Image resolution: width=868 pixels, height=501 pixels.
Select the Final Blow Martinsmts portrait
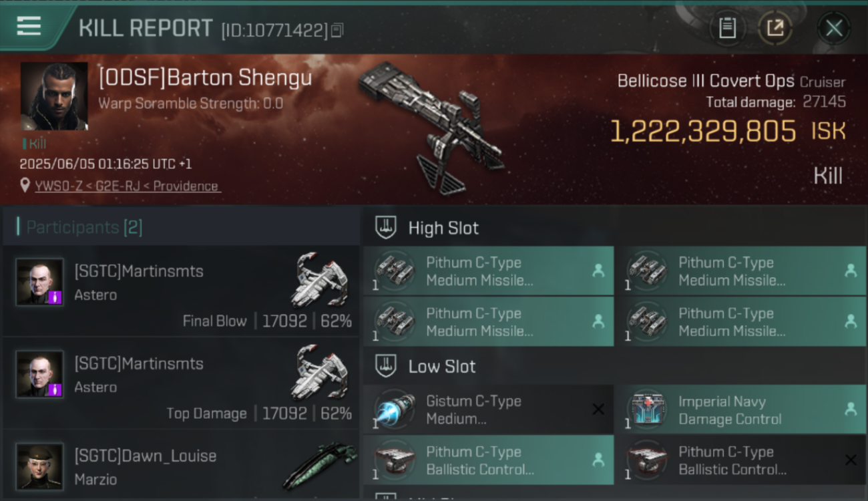[x=40, y=282]
